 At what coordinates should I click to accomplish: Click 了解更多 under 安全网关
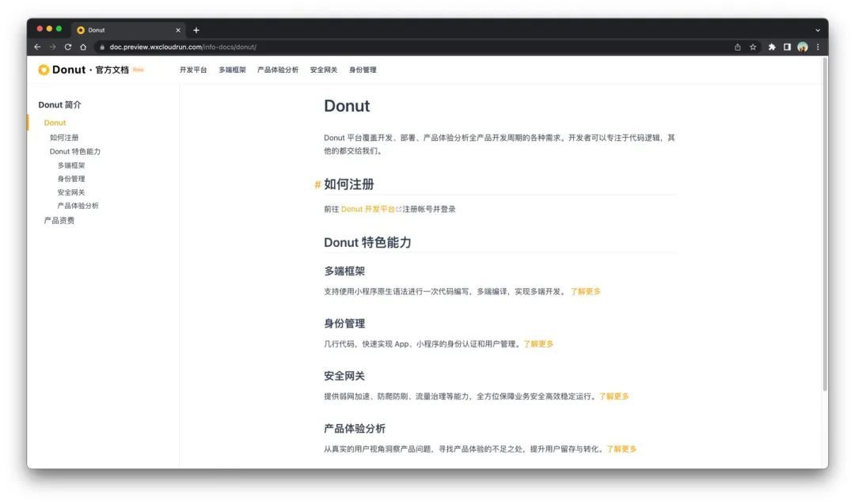tap(614, 396)
